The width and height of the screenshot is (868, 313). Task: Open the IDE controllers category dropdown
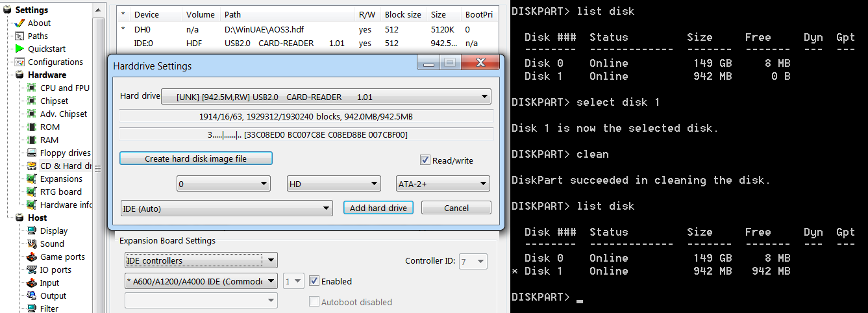pyautogui.click(x=201, y=261)
